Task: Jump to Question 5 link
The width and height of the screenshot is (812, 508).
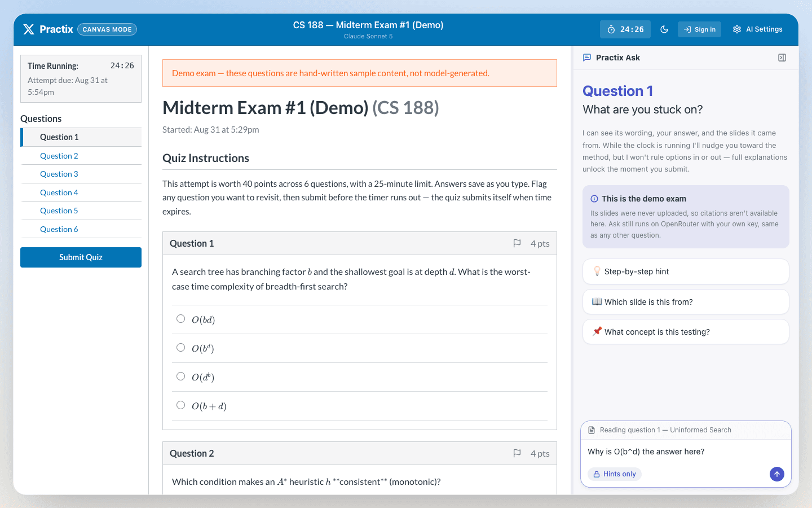Action: coord(59,211)
